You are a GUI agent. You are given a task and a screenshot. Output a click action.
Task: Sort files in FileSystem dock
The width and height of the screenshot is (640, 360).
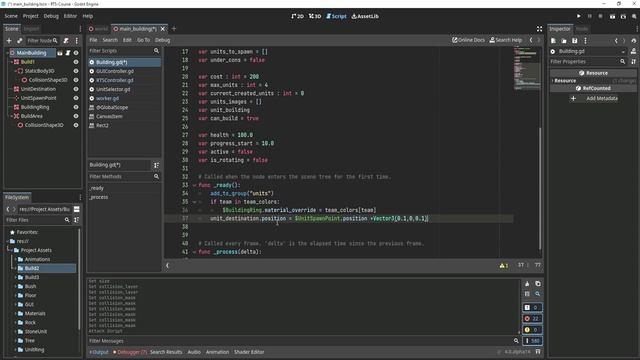click(76, 220)
